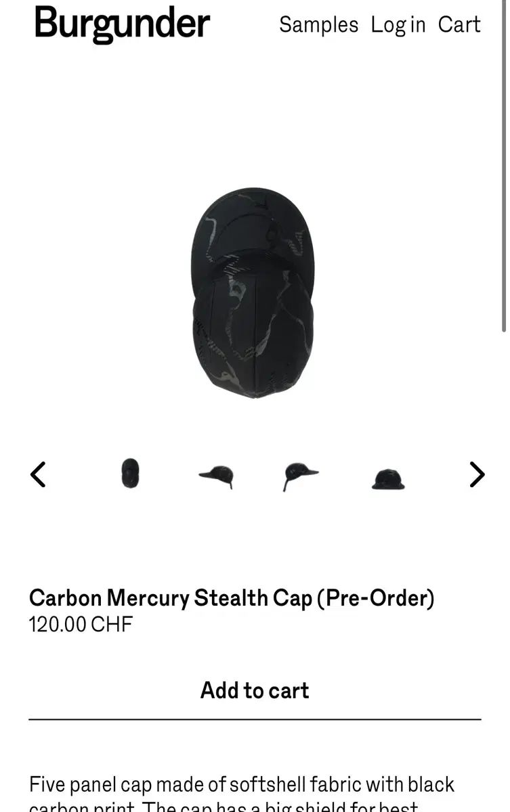Screen dimensions: 510x812
Task: Open the Burgunder home logo
Action: [122, 24]
